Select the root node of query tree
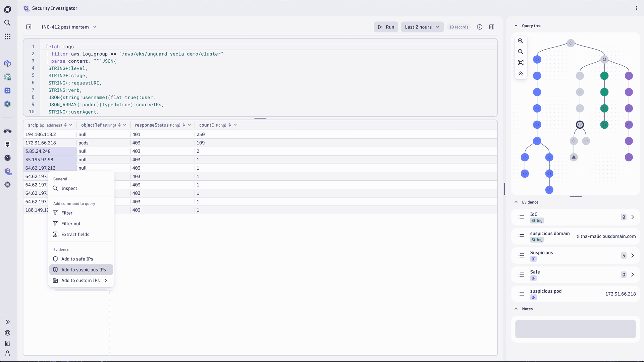Screen dimensions: 644x362 pos(571,43)
